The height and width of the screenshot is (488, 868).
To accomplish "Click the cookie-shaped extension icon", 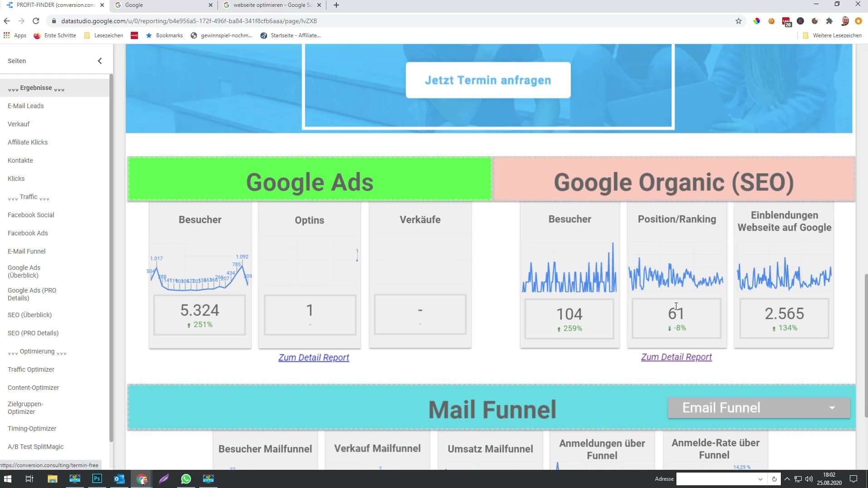I will 771,21.
